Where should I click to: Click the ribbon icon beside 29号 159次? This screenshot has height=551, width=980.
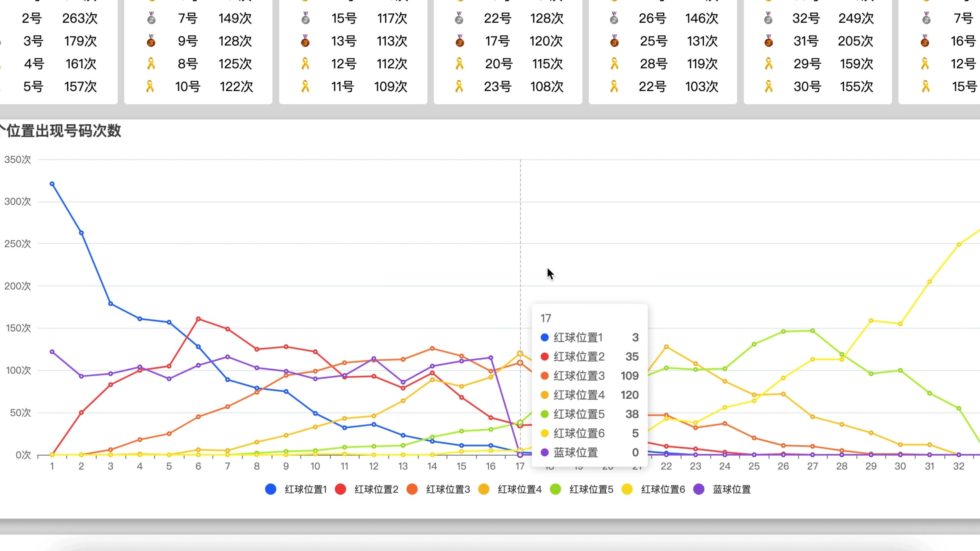(769, 64)
